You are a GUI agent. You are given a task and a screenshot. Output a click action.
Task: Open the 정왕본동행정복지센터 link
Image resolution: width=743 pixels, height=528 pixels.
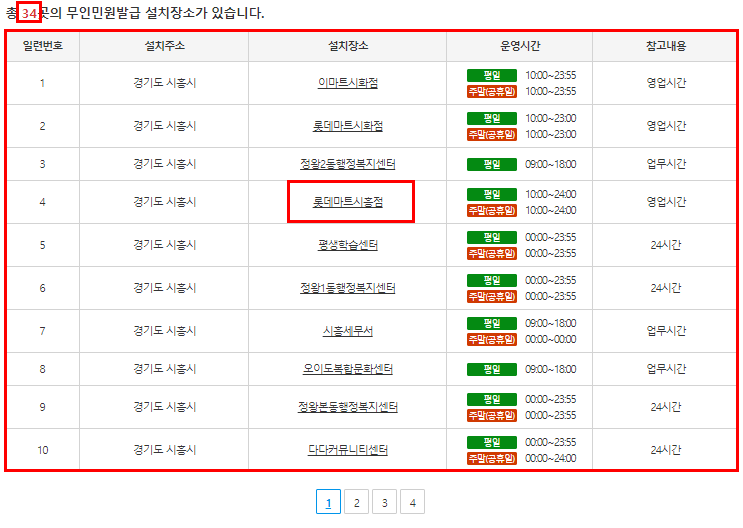(348, 407)
